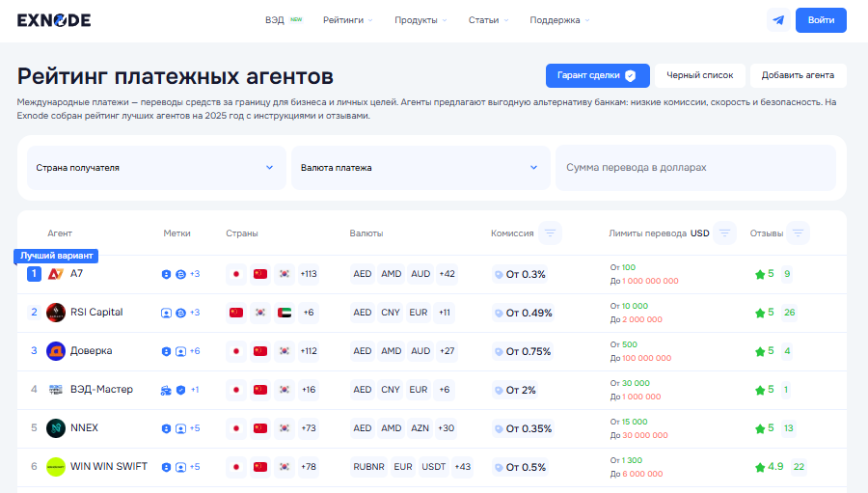Click the truck badge in ВЭД-Мастер row
The height and width of the screenshot is (493, 868).
[x=166, y=390]
